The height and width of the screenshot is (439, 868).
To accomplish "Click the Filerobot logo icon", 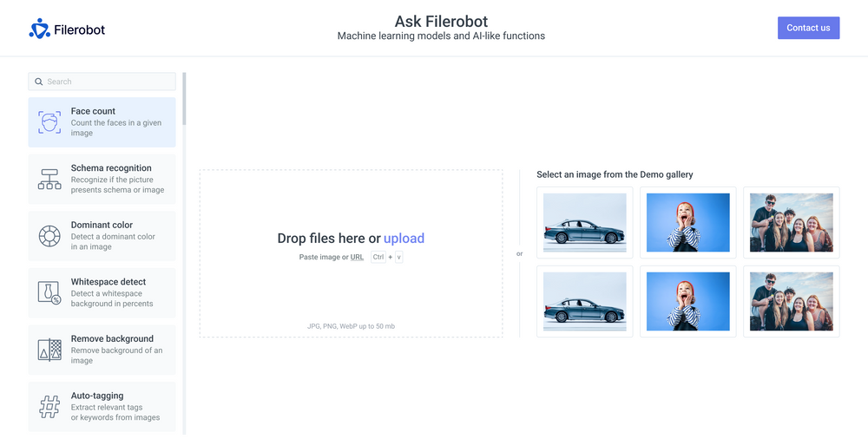I will coord(39,29).
